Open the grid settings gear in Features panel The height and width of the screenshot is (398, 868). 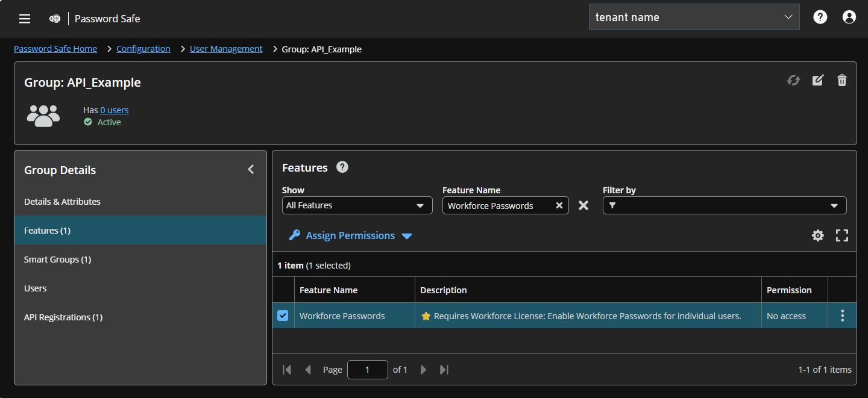[x=818, y=235]
